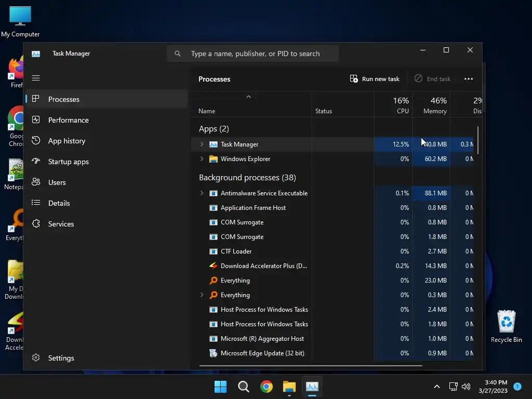This screenshot has height=399, width=532.
Task: Click the CTF Loader process icon
Action: [x=214, y=251]
